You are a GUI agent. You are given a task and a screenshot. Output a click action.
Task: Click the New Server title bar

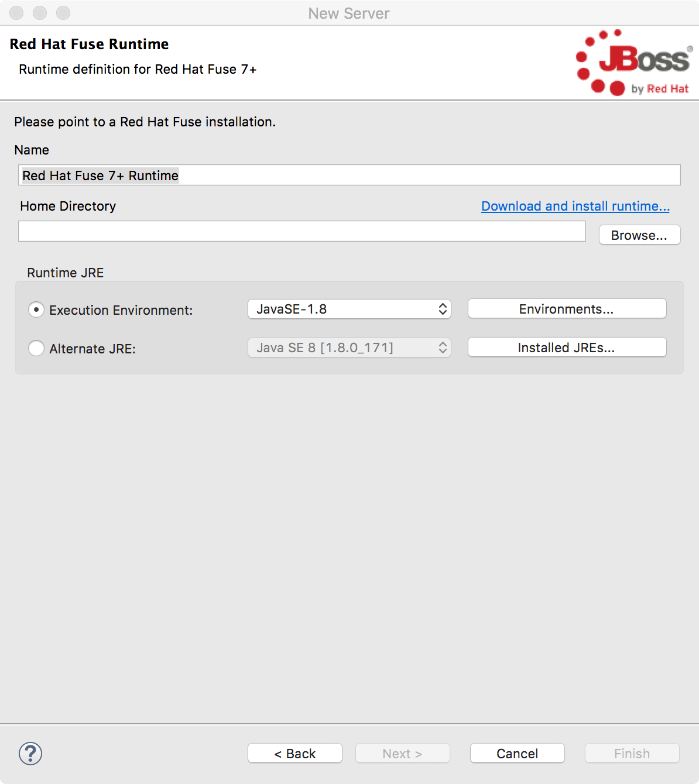(349, 13)
